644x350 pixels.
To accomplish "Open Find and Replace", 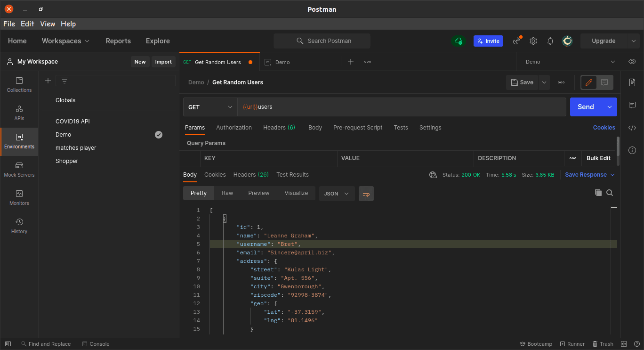I will [x=46, y=344].
